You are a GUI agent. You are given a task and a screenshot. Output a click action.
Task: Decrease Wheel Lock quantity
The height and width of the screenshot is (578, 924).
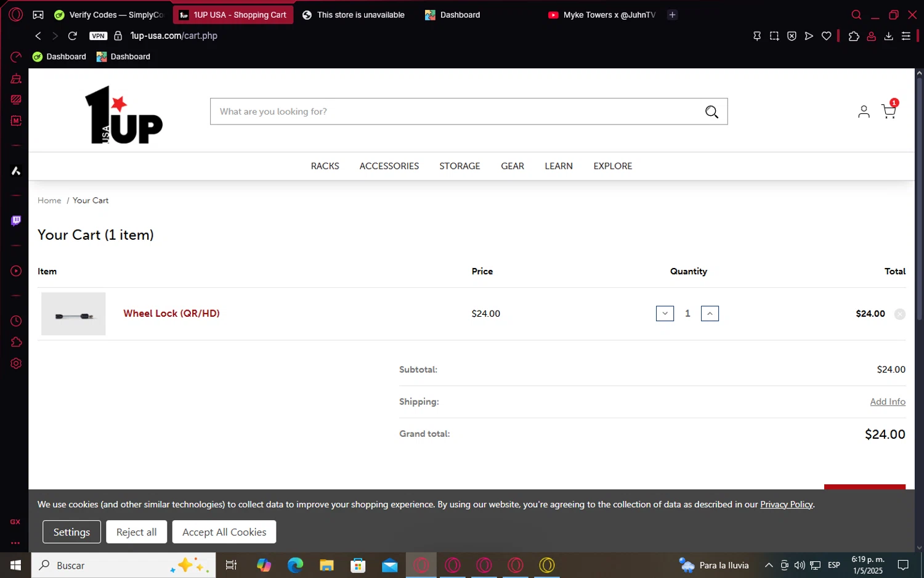pos(665,314)
